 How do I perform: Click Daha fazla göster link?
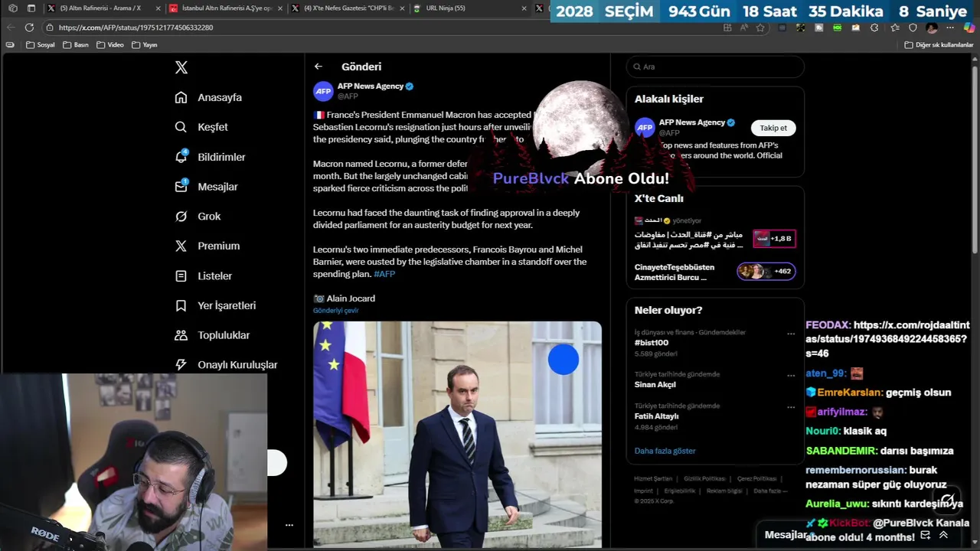point(665,451)
